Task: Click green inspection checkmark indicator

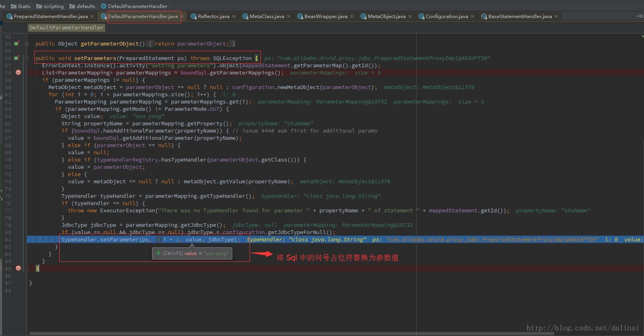Action: (x=642, y=36)
